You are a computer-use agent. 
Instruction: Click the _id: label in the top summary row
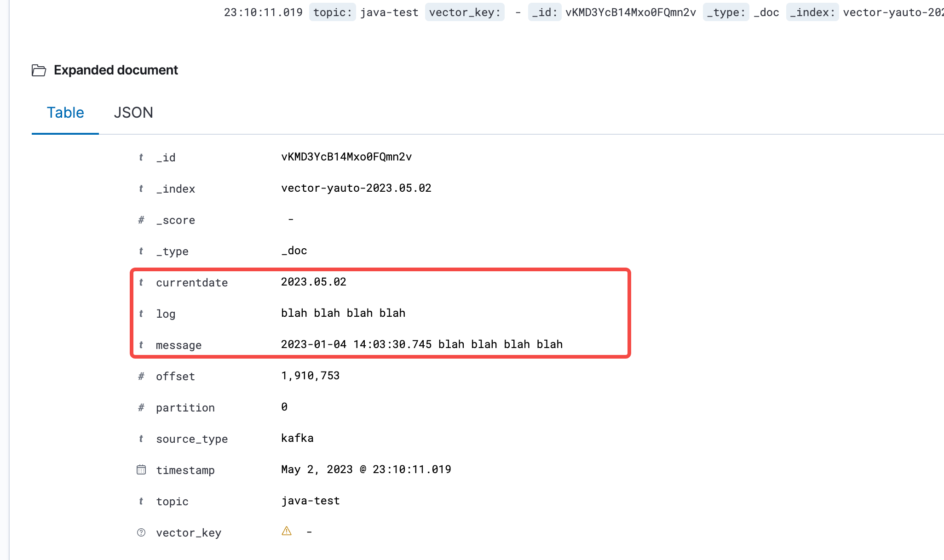(x=545, y=12)
